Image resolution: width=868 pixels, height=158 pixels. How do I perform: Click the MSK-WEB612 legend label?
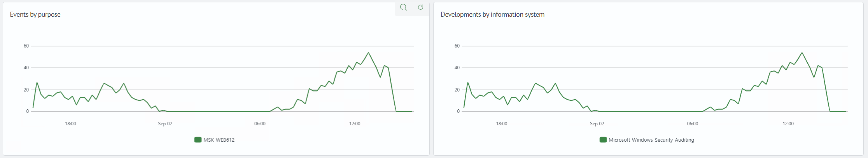click(x=219, y=140)
